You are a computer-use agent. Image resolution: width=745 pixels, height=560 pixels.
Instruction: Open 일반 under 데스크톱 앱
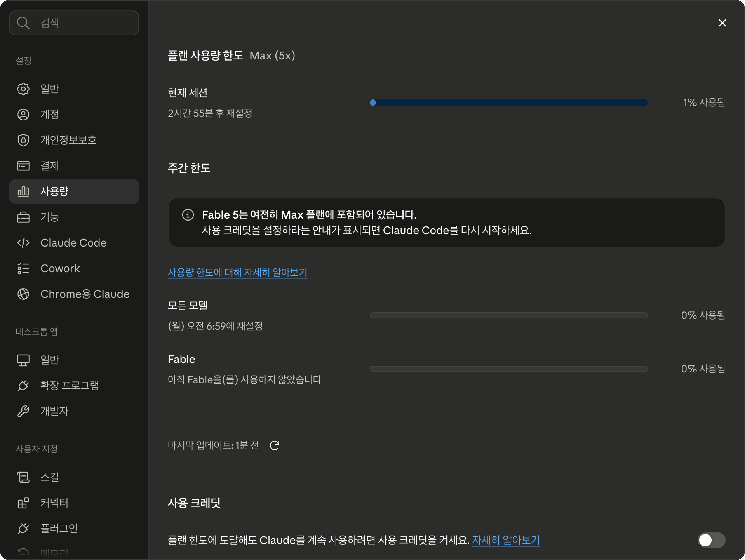pyautogui.click(x=74, y=360)
